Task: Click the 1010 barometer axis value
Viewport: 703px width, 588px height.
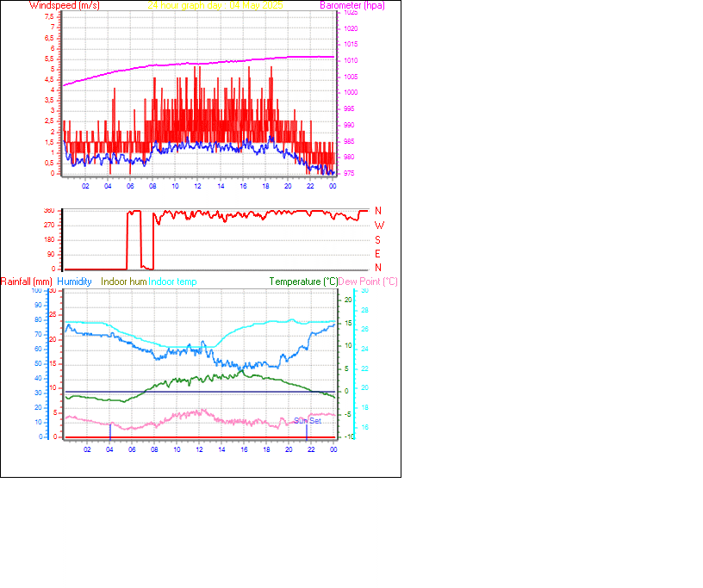Action: click(351, 60)
